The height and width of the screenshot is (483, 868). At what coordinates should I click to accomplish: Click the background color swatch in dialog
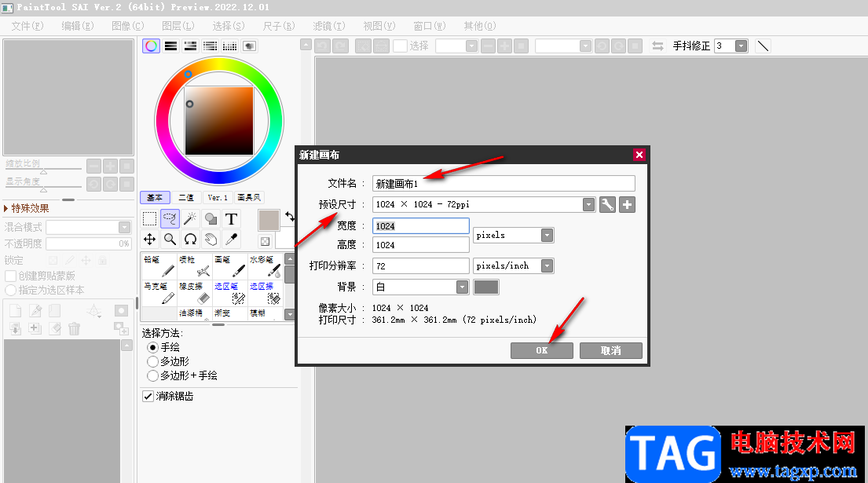tap(486, 287)
